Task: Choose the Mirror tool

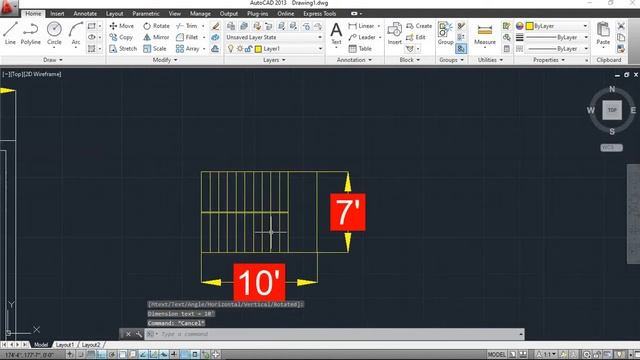Action: (x=156, y=37)
